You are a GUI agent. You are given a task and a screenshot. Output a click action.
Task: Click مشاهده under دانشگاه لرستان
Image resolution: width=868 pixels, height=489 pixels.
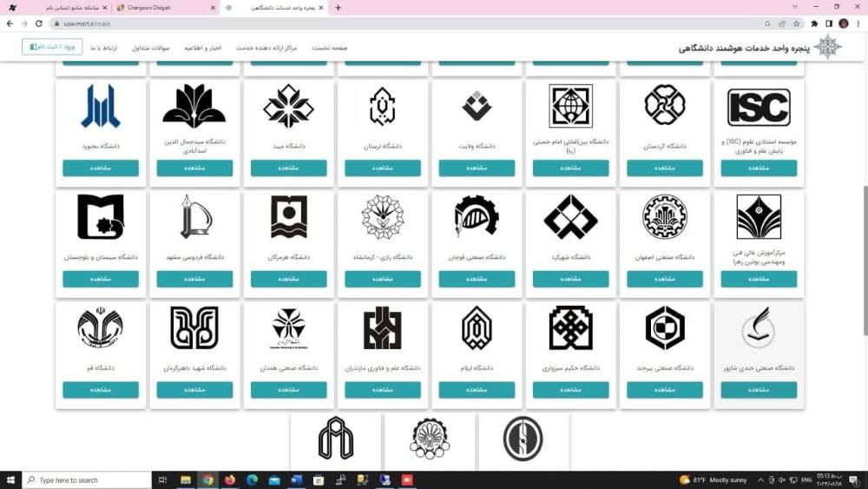tap(383, 168)
